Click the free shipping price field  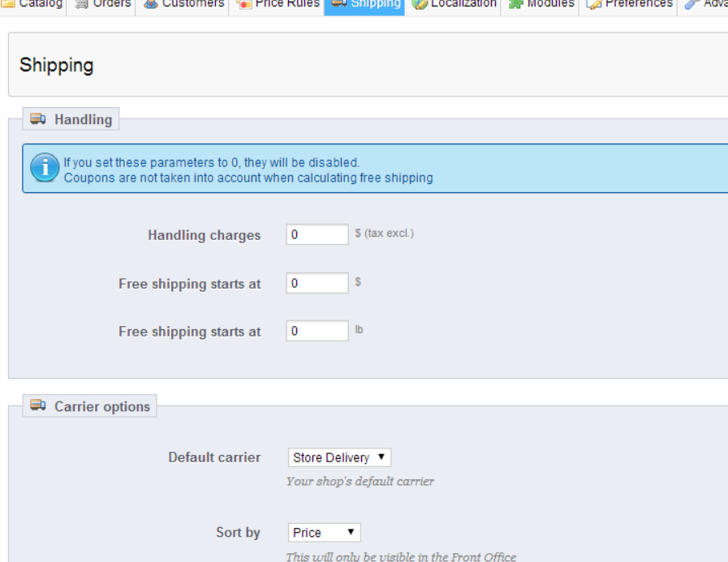(x=317, y=282)
